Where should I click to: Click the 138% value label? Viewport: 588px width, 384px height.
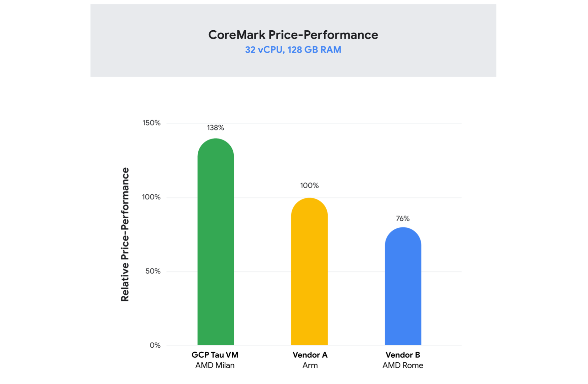click(x=216, y=128)
